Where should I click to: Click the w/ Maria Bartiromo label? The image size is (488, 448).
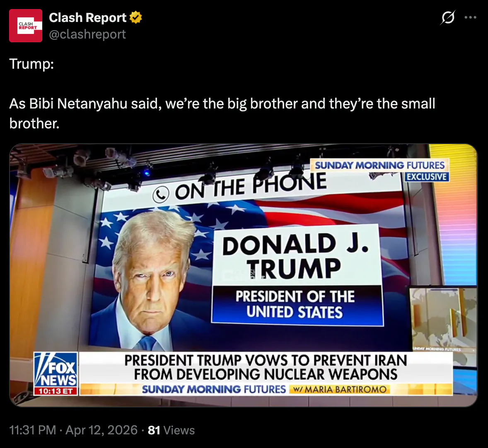[x=340, y=390]
